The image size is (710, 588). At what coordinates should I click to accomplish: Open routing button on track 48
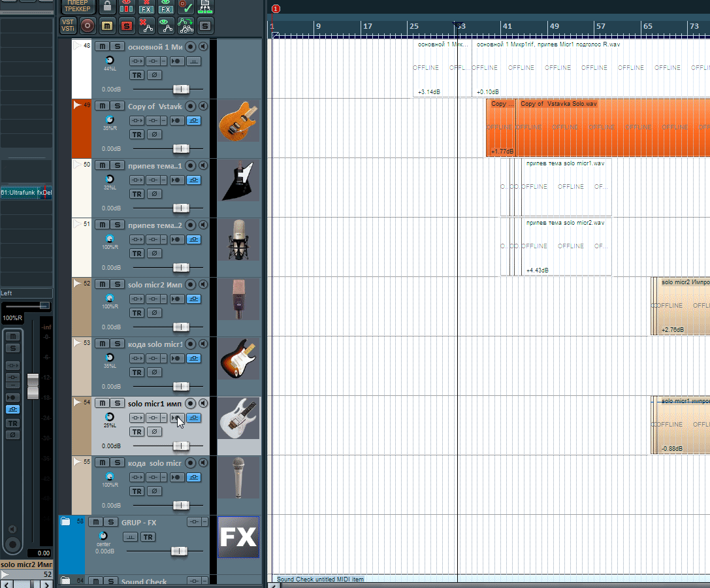pos(137,61)
